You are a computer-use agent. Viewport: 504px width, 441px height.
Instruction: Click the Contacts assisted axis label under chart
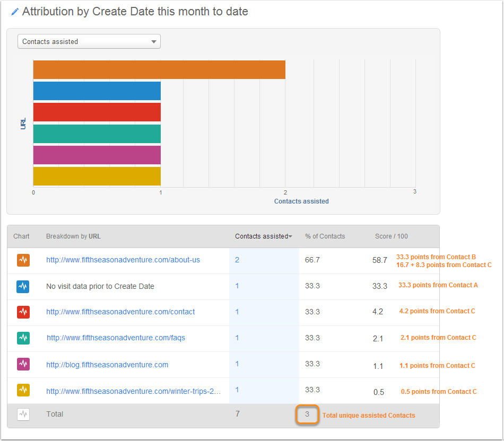pyautogui.click(x=301, y=201)
